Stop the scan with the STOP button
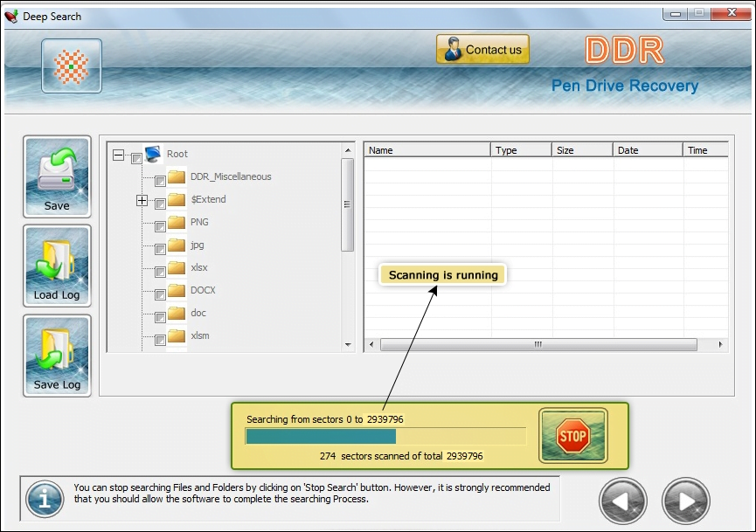The height and width of the screenshot is (532, 756). coord(572,436)
